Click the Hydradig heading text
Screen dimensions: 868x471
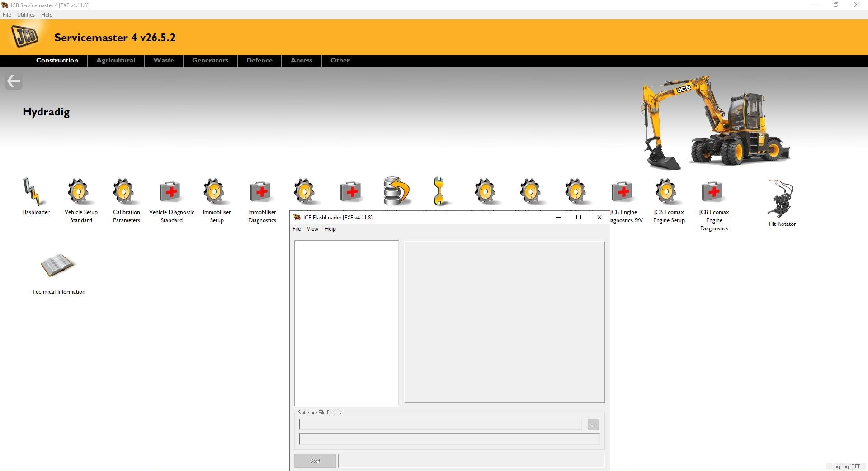click(x=46, y=112)
